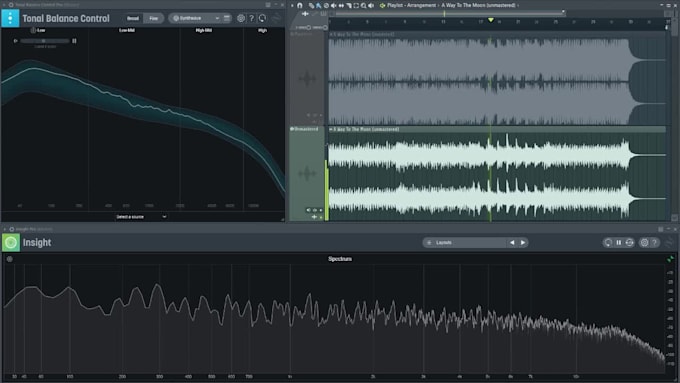Screen dimensions: 680x383
Task: Toggle the Low band info icon
Action: [33, 30]
